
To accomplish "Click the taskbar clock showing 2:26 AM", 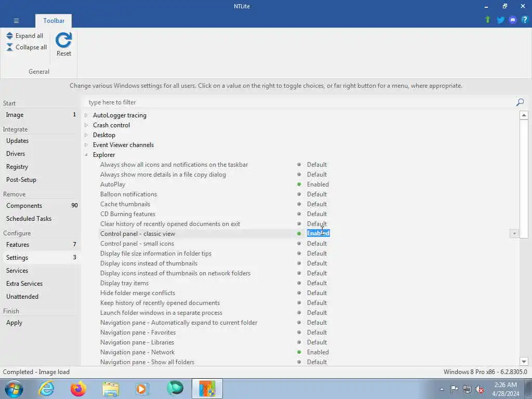I will point(506,389).
